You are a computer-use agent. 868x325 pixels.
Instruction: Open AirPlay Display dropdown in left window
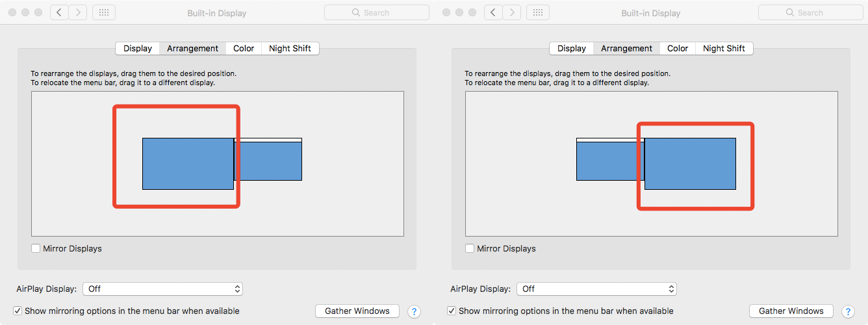(162, 289)
